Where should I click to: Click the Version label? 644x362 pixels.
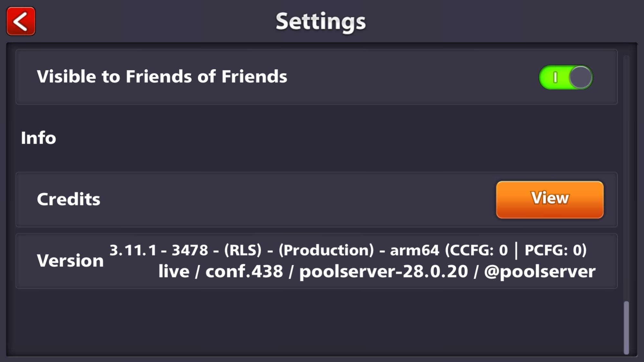coord(70,260)
